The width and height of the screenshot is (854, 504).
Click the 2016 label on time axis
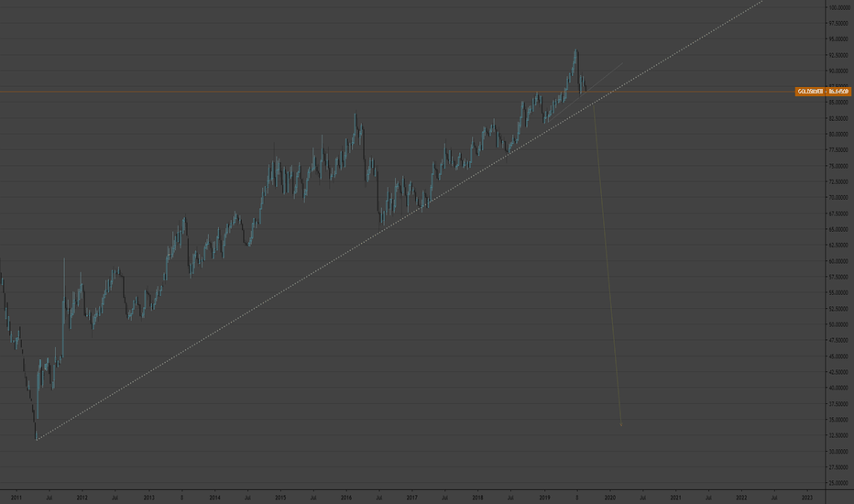[346, 498]
